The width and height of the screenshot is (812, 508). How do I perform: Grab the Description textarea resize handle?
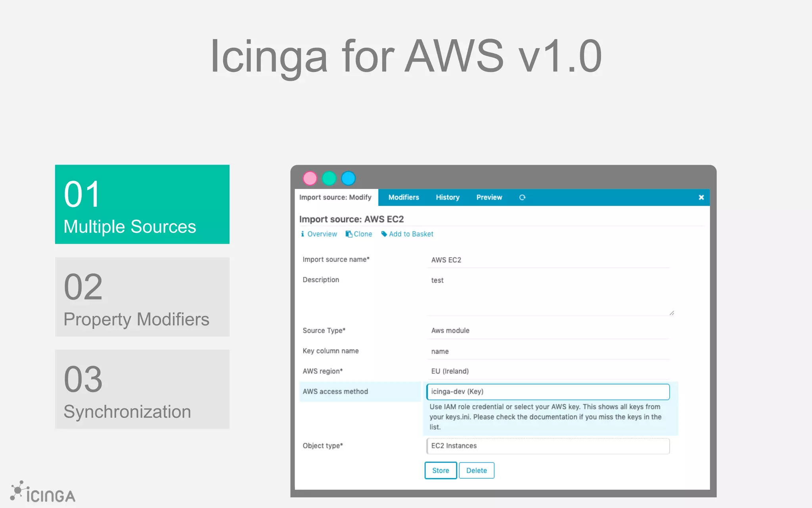672,313
